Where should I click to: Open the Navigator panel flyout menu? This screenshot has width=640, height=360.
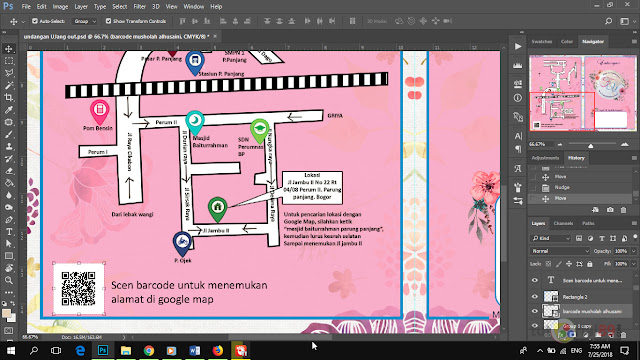(634, 41)
